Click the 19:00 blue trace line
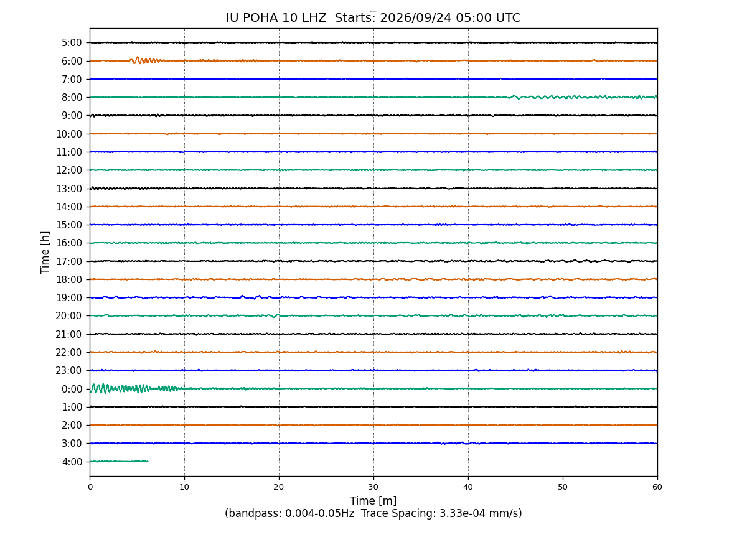 [x=374, y=297]
